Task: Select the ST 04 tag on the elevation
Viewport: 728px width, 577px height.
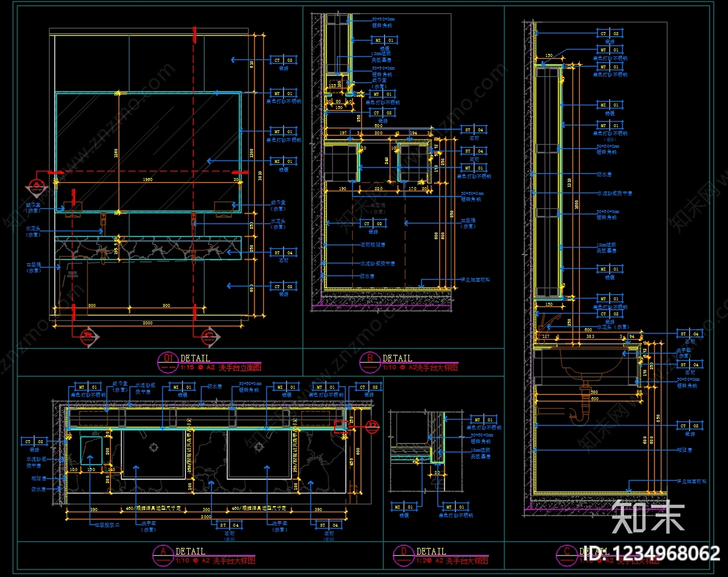Action: 283,252
